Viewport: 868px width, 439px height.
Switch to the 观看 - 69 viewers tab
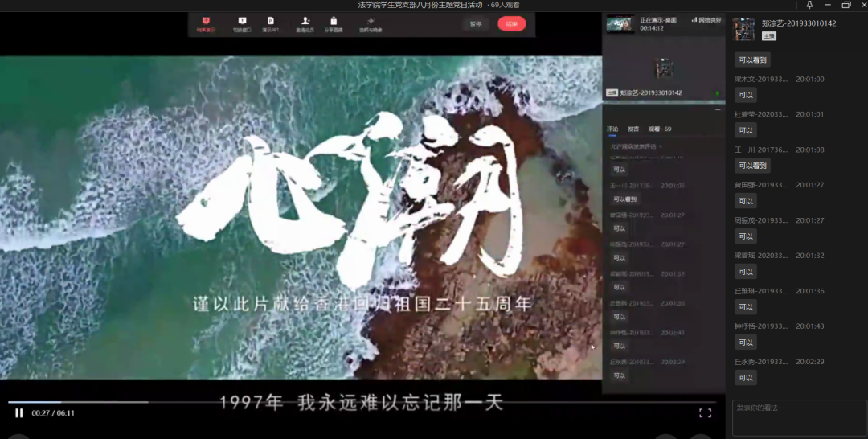pos(660,129)
